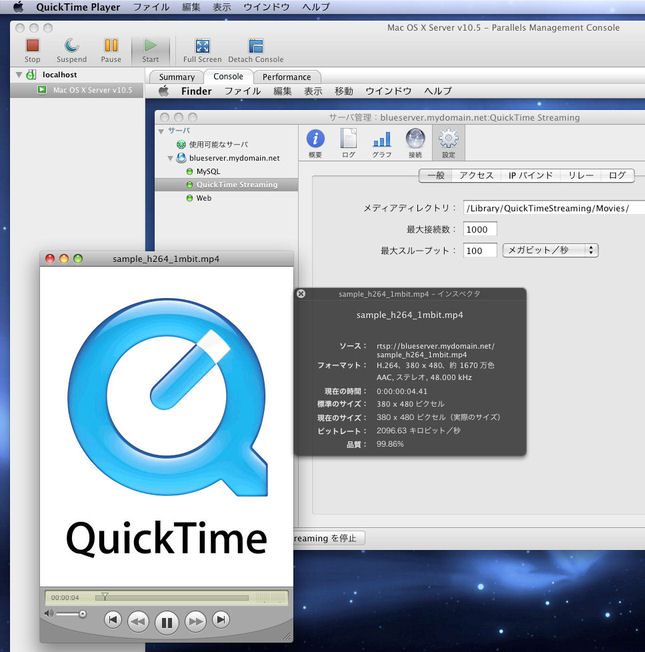Click the 最大スループット value field
The height and width of the screenshot is (652, 645).
pos(480,251)
